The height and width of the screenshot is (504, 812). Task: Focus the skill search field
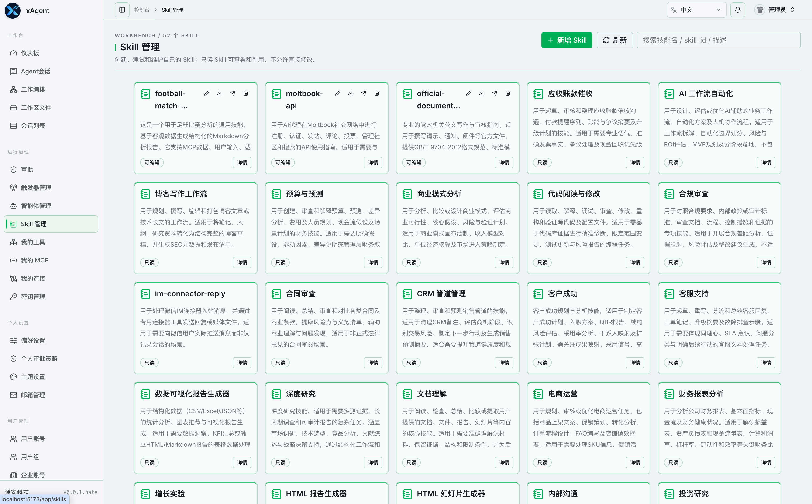click(x=718, y=40)
